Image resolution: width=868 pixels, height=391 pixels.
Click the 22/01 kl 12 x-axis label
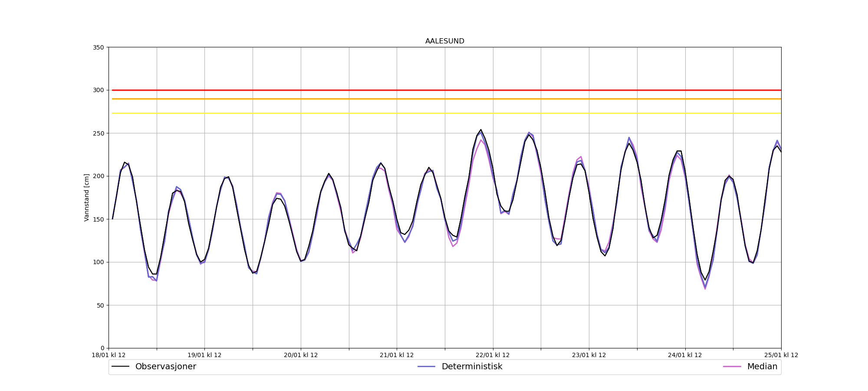click(x=493, y=355)
